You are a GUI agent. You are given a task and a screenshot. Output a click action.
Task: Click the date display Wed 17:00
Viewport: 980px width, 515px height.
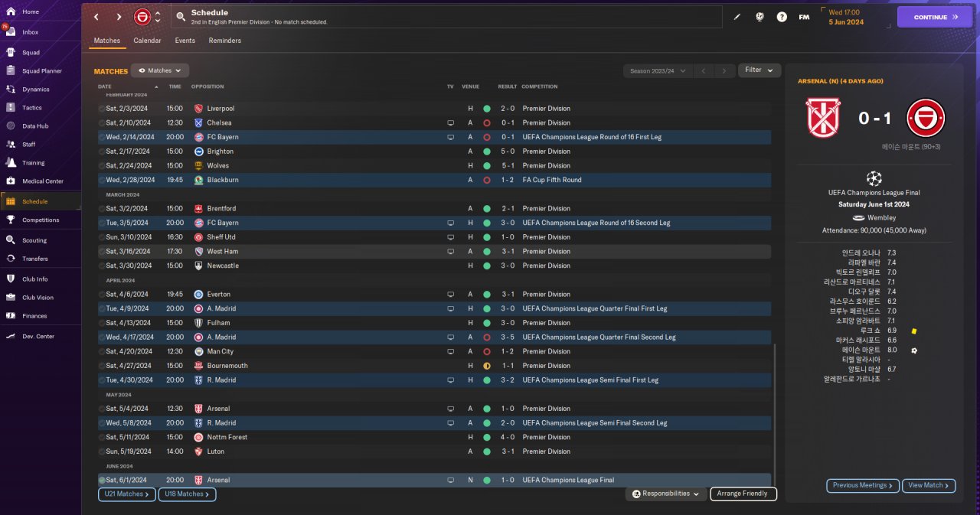coord(845,12)
